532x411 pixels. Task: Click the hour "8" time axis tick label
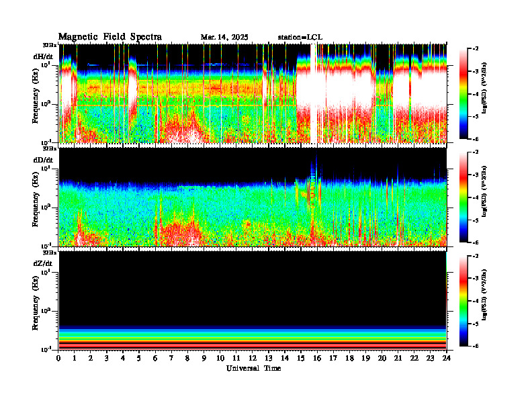click(187, 359)
